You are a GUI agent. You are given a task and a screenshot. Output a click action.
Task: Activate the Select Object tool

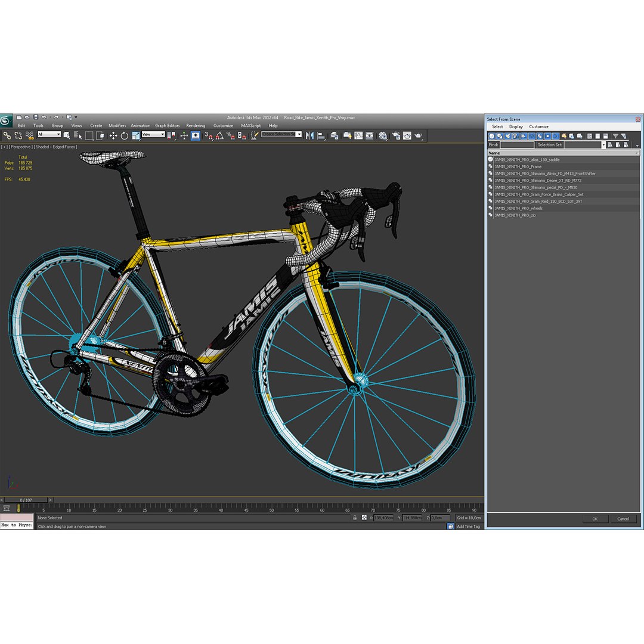tap(67, 135)
